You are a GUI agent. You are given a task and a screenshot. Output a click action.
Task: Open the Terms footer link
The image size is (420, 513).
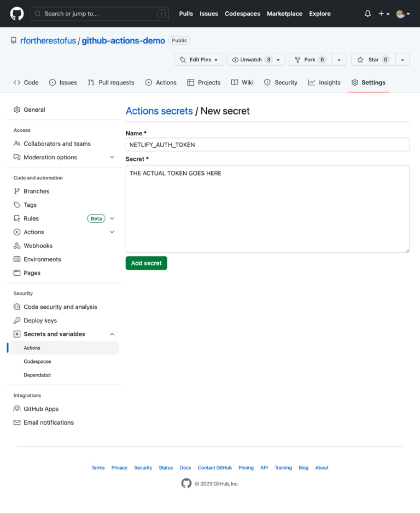tap(98, 467)
